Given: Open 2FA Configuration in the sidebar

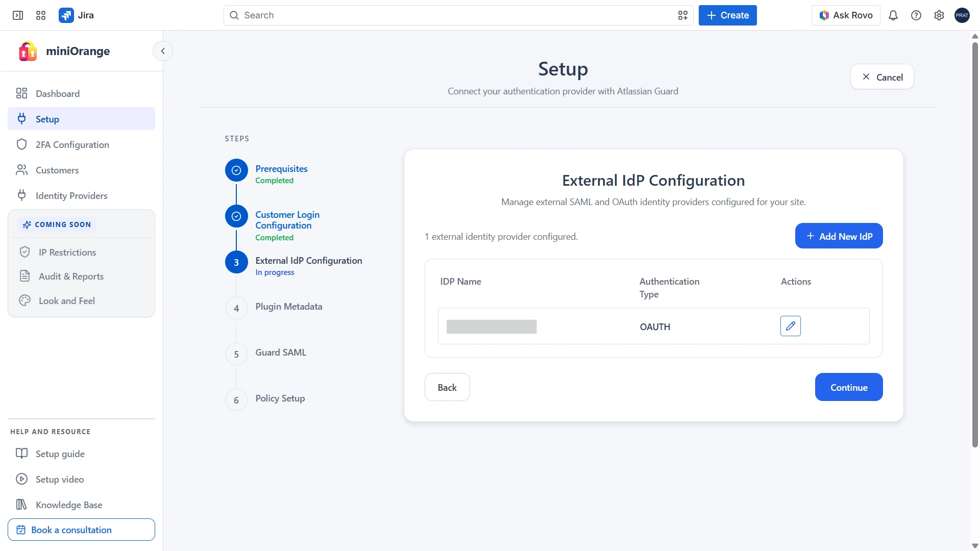Looking at the screenshot, I should coord(81,144).
